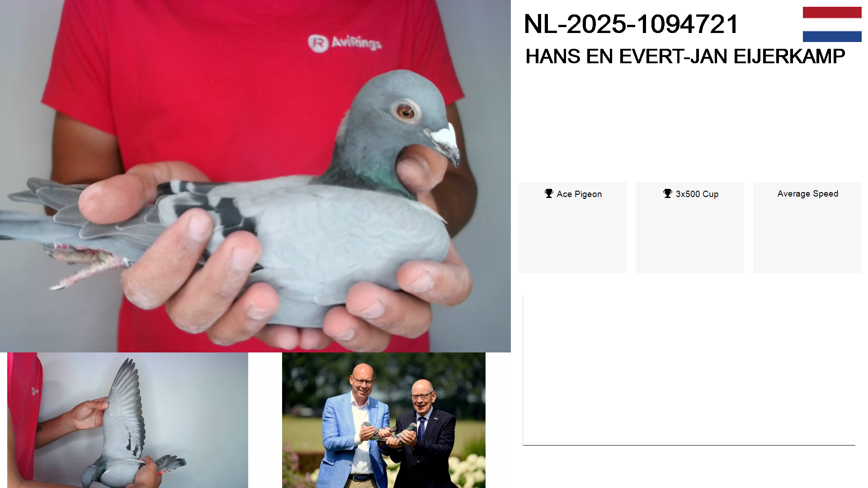868x488 pixels.
Task: Open the 3x500 Cup stats card
Action: pyautogui.click(x=690, y=228)
